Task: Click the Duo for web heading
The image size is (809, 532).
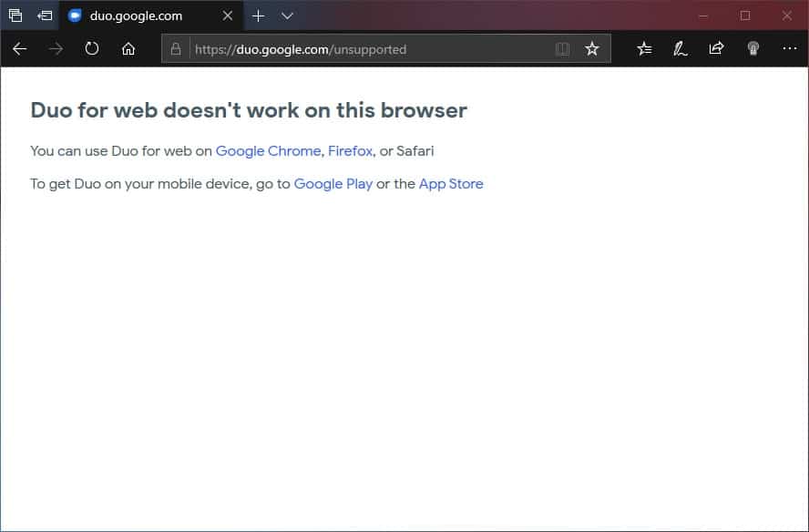Action: click(x=249, y=110)
